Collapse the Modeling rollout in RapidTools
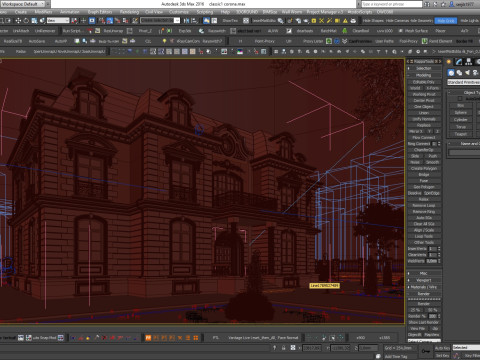480x360 pixels. click(424, 75)
